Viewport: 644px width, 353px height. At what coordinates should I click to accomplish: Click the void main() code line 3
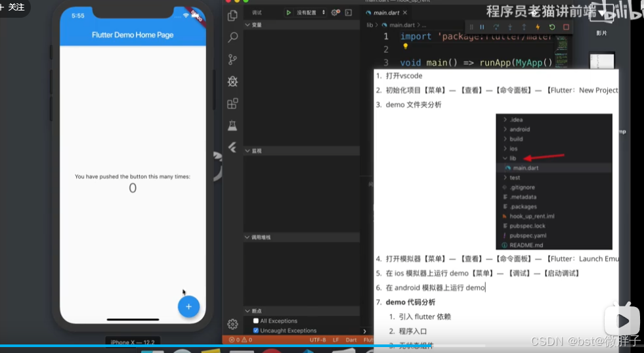click(x=477, y=62)
